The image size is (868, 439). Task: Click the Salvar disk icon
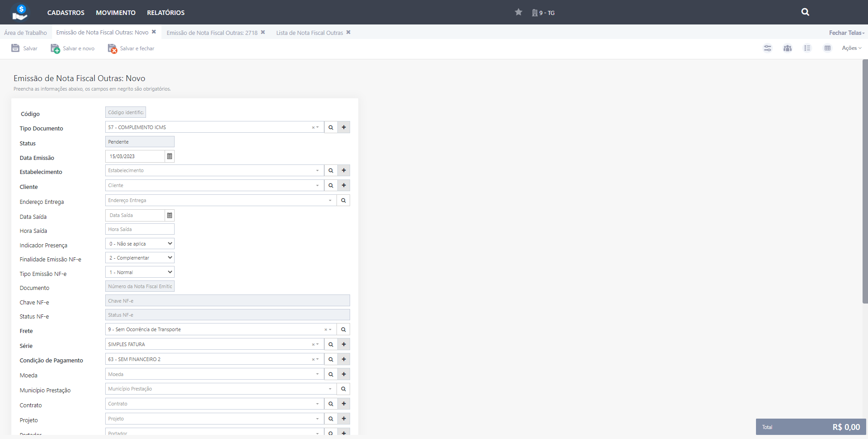tap(15, 48)
